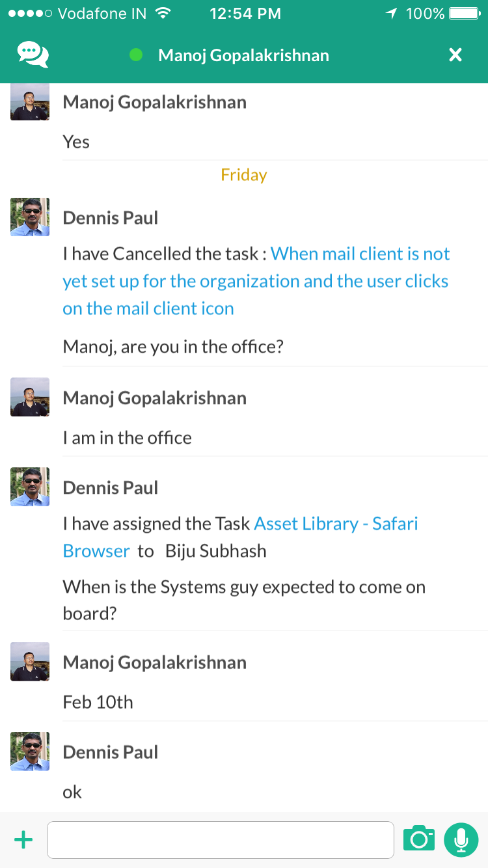
Task: Tap the Friday date separator
Action: [x=244, y=175]
